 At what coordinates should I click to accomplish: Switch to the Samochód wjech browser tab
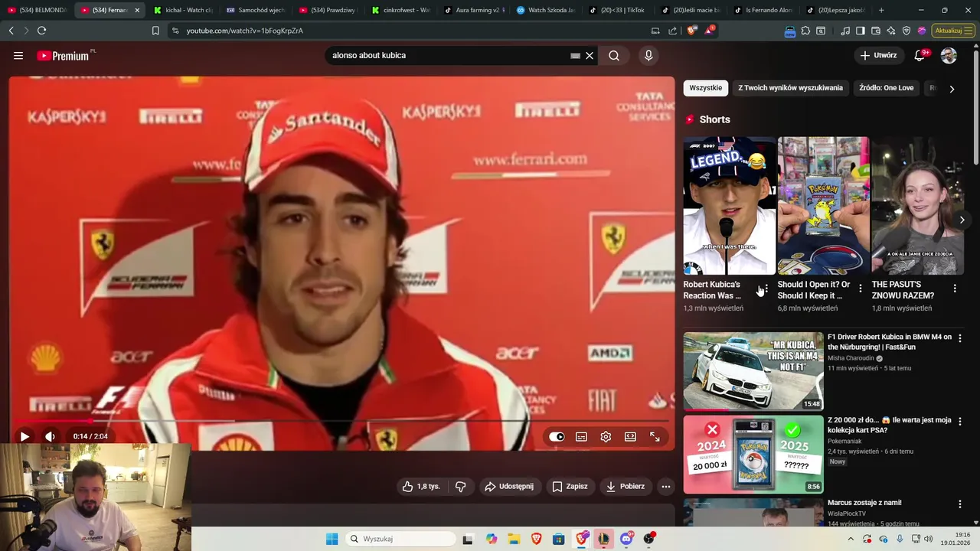[256, 10]
